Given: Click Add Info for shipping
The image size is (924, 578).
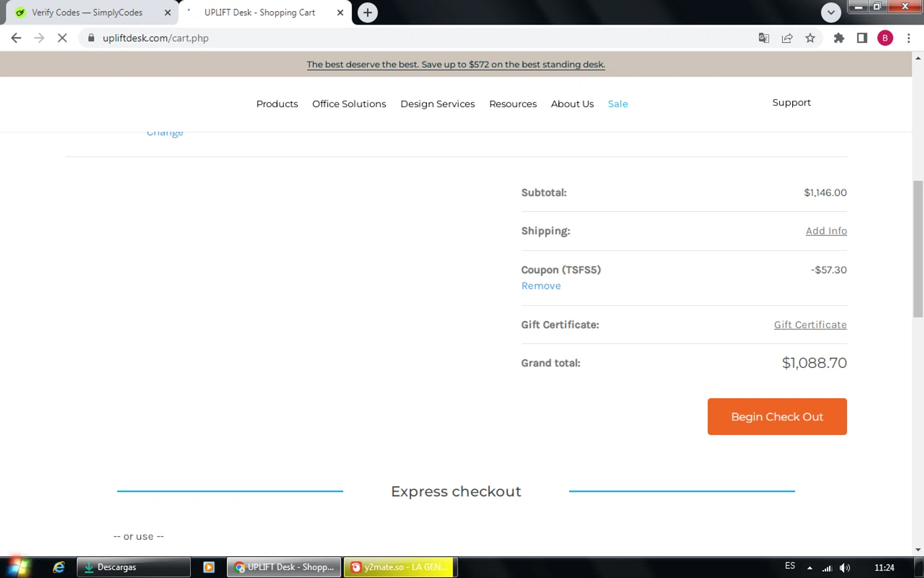Looking at the screenshot, I should [826, 231].
